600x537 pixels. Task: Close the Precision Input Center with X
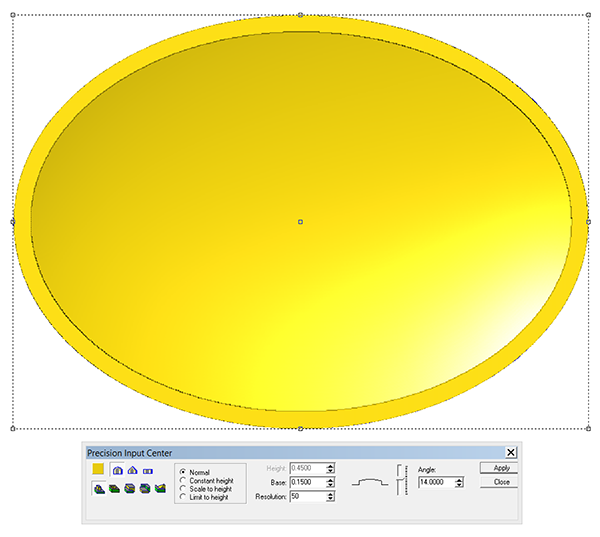pos(511,452)
